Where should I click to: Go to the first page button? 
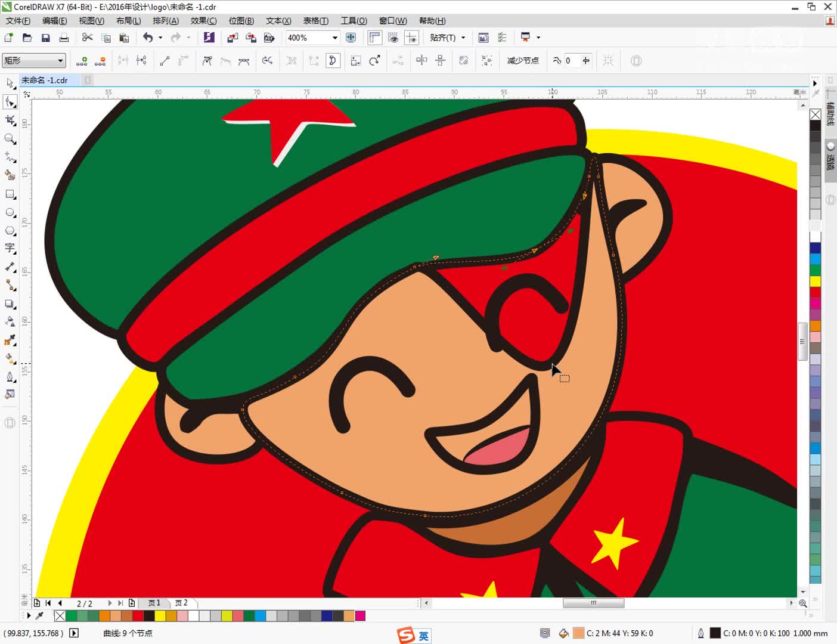(48, 603)
